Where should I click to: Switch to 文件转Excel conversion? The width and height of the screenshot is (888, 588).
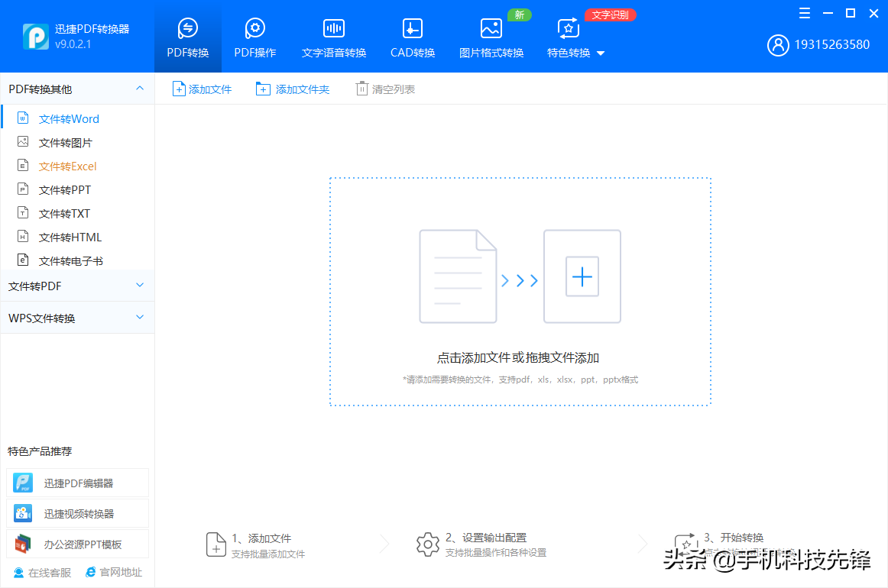pos(69,166)
